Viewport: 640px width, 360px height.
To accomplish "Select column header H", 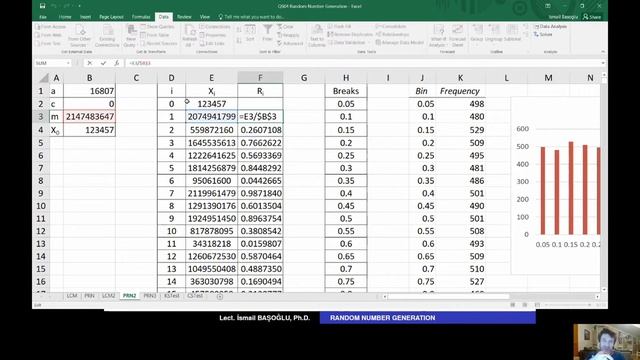I will pos(346,78).
